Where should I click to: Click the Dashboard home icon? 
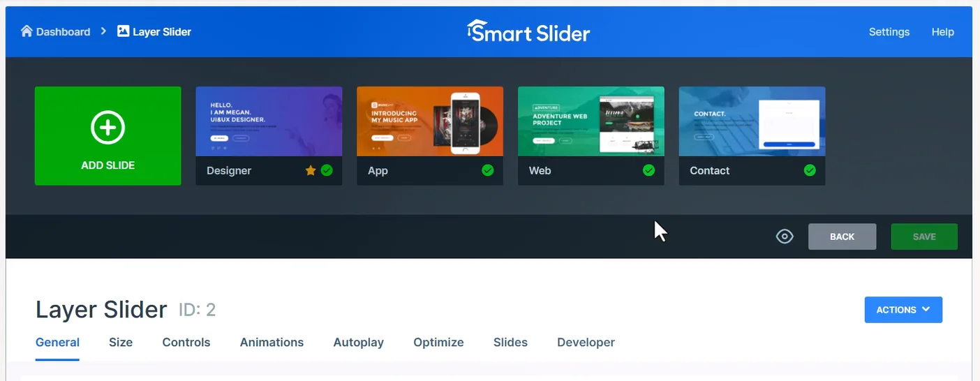(27, 31)
